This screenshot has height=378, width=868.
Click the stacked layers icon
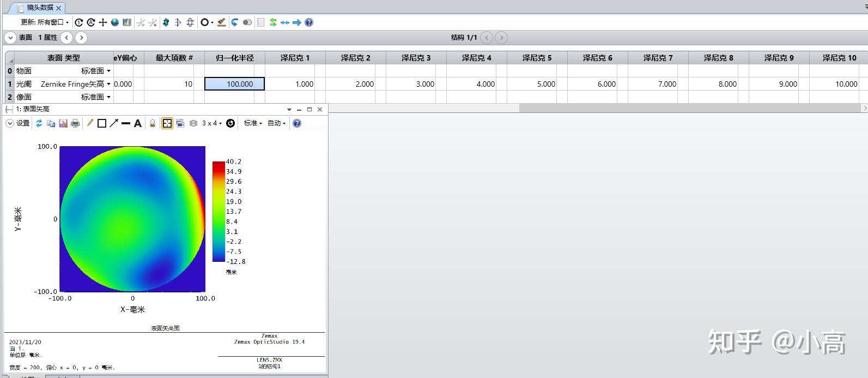coord(193,123)
